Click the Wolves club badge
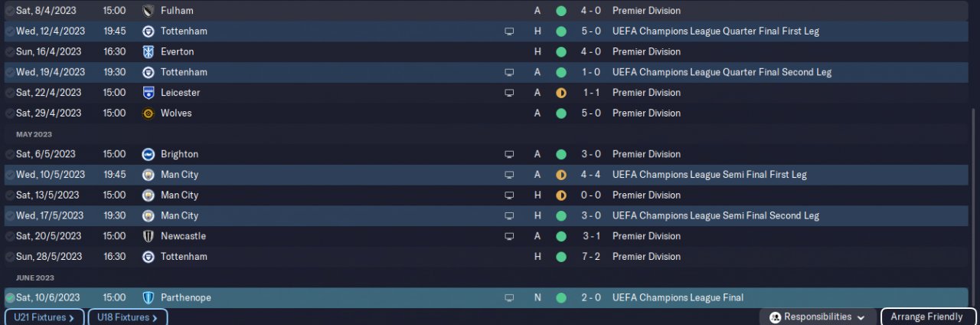The height and width of the screenshot is (325, 980). (149, 113)
